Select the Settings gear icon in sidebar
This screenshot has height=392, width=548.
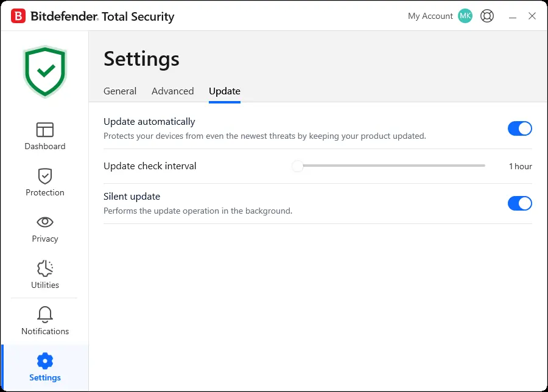click(x=44, y=361)
